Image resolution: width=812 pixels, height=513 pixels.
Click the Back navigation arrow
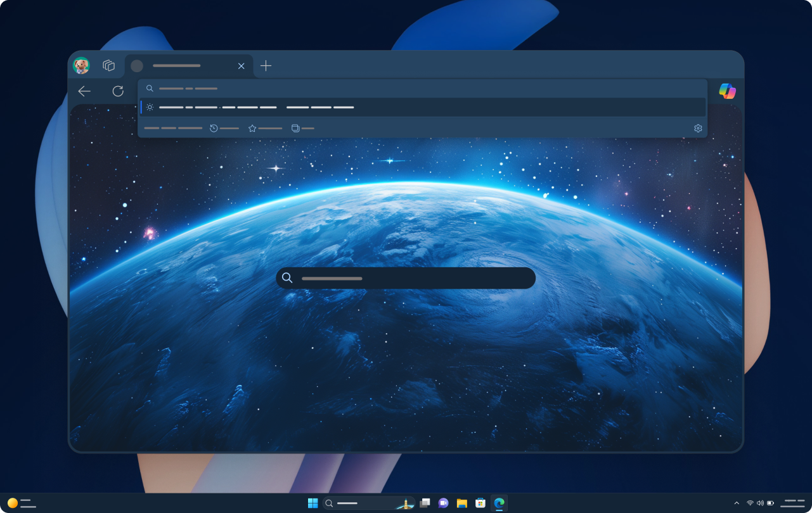click(x=84, y=91)
